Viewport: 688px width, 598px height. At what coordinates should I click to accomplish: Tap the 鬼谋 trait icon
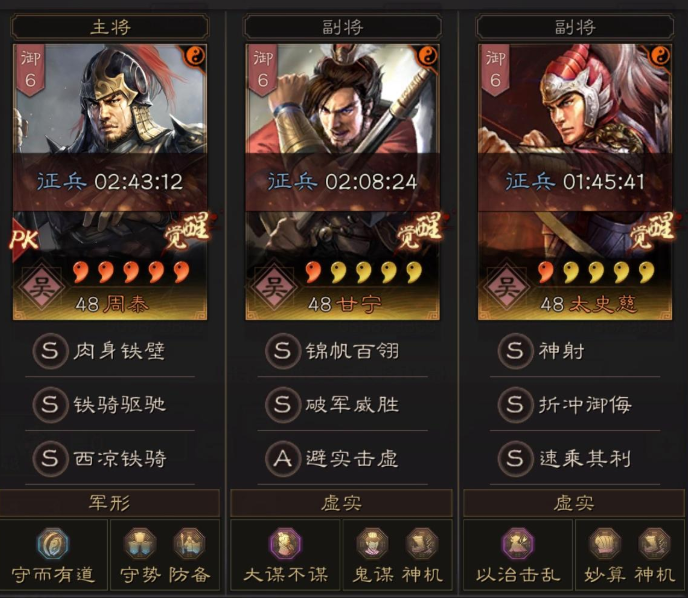click(x=373, y=544)
